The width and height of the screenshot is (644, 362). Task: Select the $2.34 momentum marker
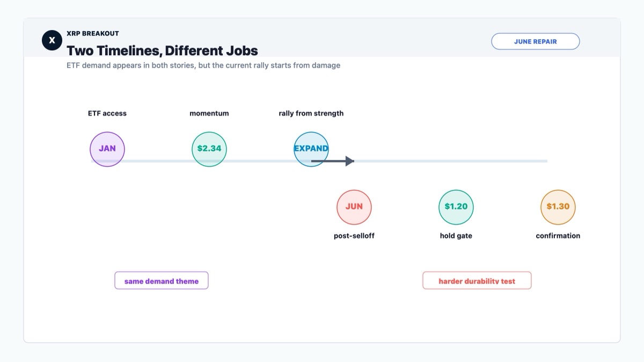[x=209, y=149]
